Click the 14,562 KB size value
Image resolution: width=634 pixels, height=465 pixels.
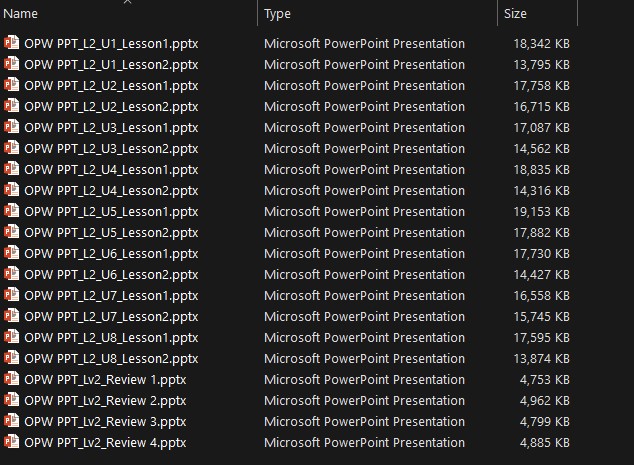[x=541, y=149]
